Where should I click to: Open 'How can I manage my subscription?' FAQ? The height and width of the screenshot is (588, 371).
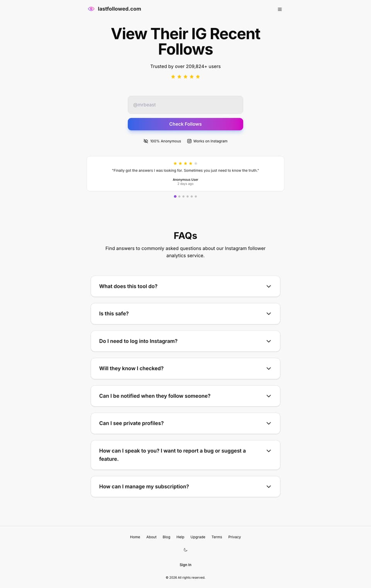point(185,486)
